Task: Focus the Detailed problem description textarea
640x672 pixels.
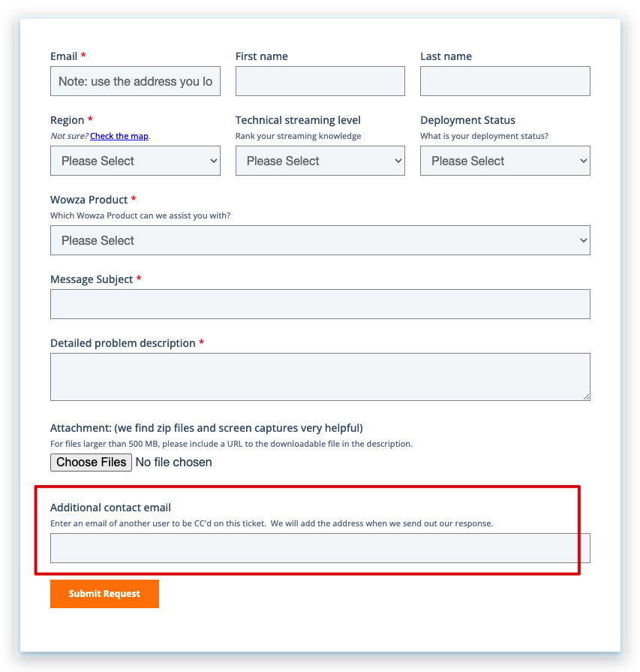Action: click(320, 377)
